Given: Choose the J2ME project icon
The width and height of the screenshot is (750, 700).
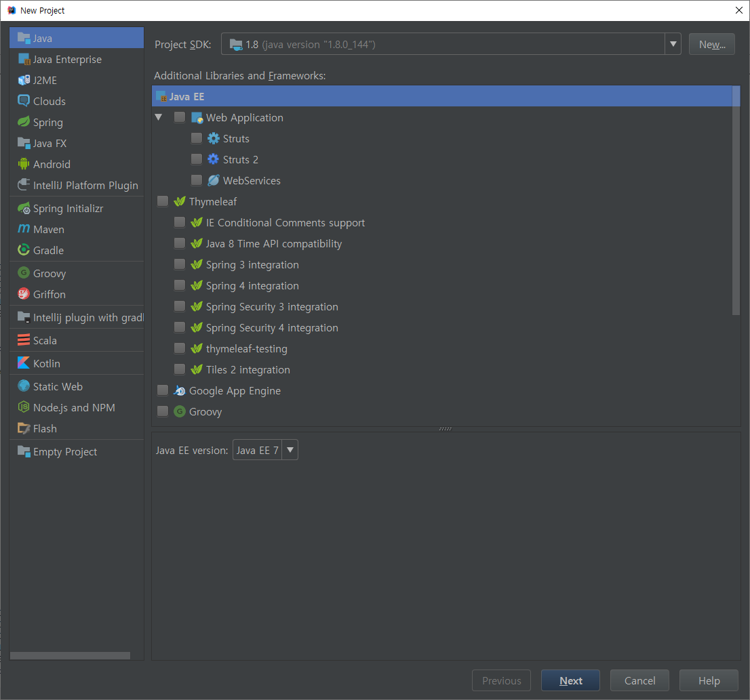Looking at the screenshot, I should 24,80.
